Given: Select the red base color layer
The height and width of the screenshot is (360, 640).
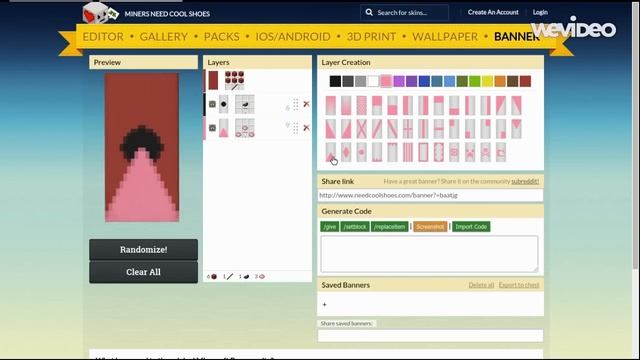Looking at the screenshot, I should tap(213, 80).
